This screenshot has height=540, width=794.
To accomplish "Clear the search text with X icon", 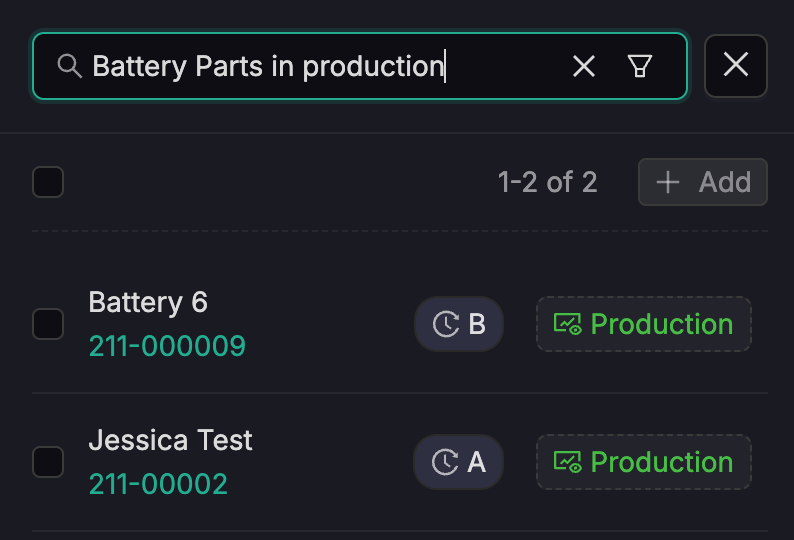I will click(583, 66).
